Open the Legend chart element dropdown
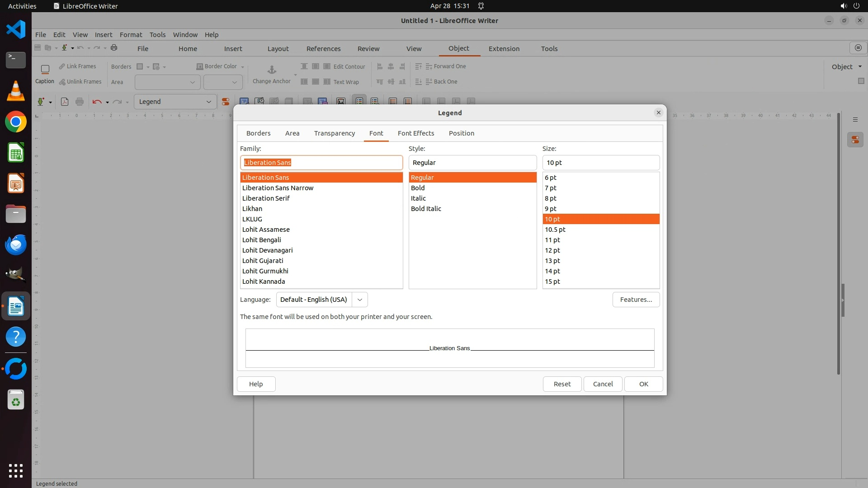The image size is (868, 488). (x=208, y=102)
